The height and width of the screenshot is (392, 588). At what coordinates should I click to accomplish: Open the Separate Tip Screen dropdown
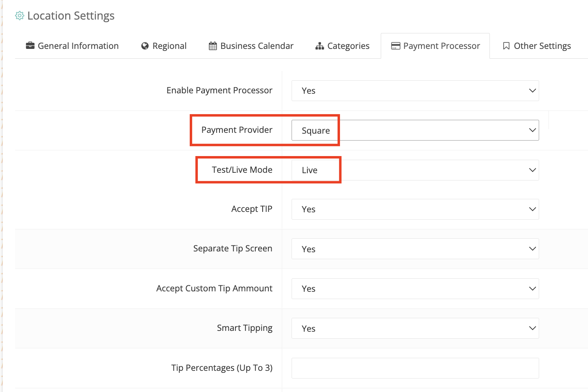click(415, 249)
